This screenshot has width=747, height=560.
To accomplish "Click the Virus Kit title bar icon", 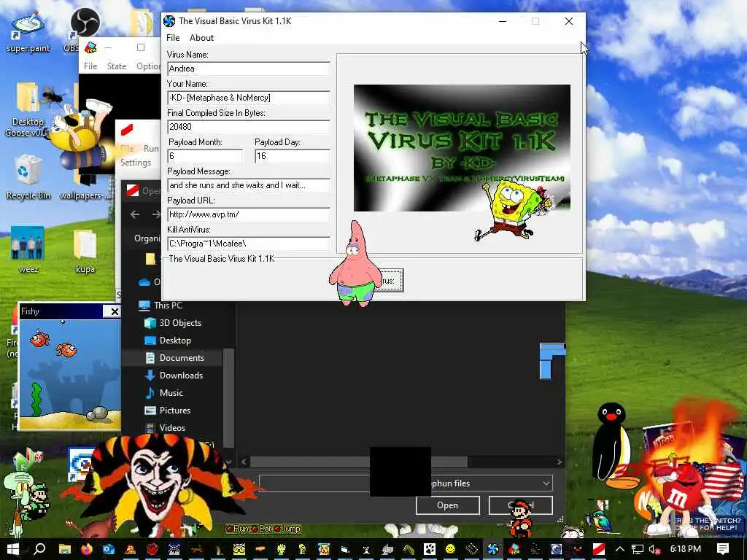I will click(169, 21).
